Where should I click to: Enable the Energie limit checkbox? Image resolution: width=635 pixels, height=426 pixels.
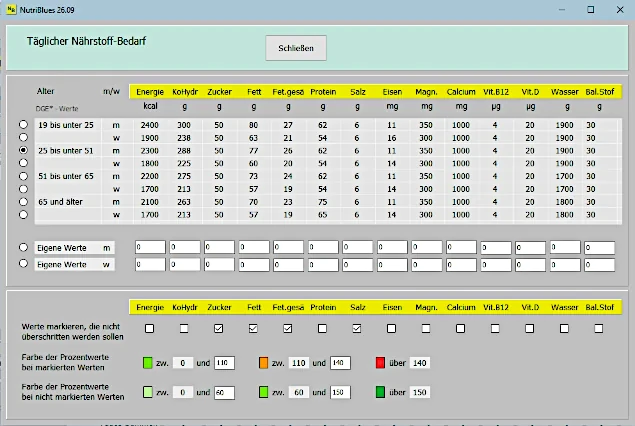click(149, 328)
